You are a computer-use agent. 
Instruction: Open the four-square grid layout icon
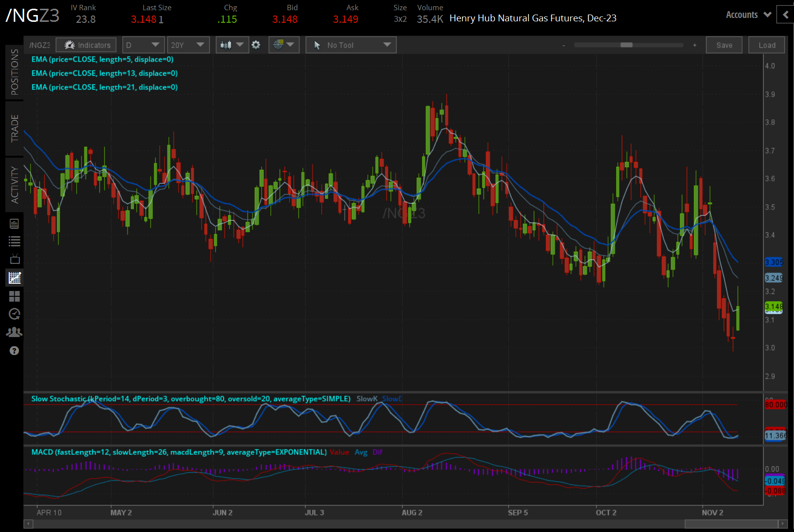click(x=15, y=296)
